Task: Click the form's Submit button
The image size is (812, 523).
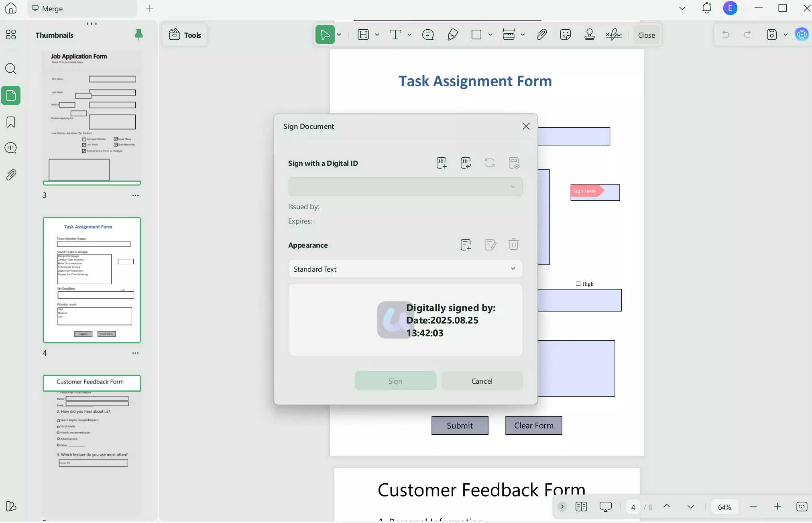Action: pos(460,425)
